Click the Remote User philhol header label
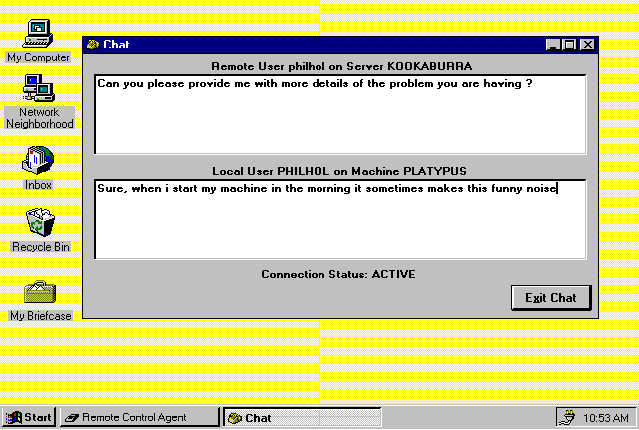The width and height of the screenshot is (639, 430). click(x=341, y=66)
